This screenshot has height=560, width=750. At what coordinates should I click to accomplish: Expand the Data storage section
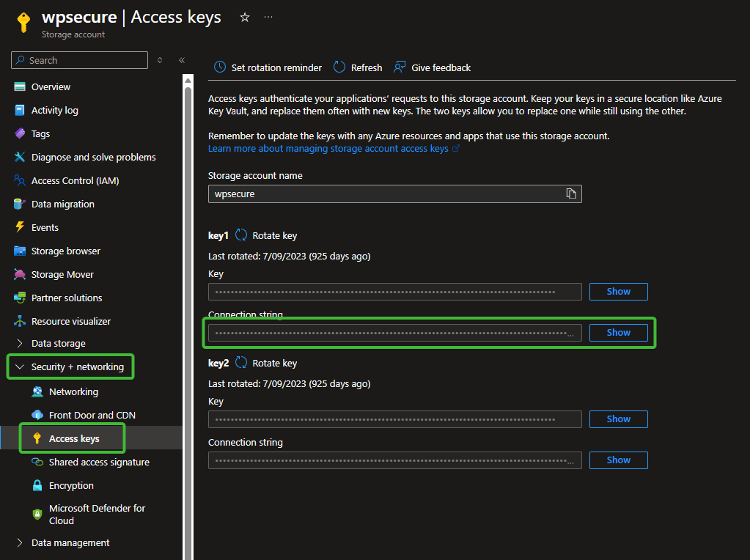[x=59, y=343]
